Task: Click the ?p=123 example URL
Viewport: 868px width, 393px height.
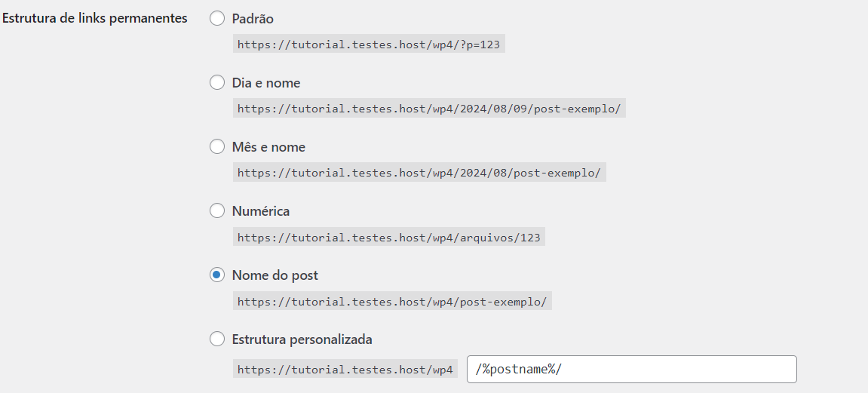Action: tap(369, 45)
